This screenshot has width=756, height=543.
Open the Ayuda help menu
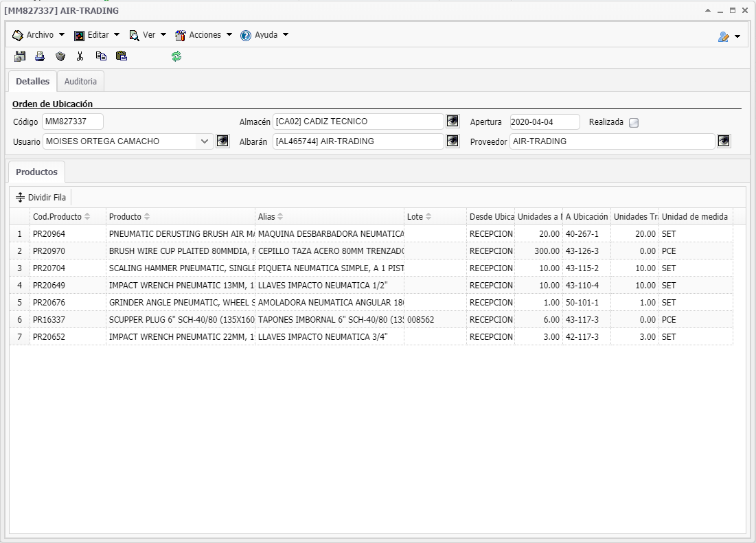click(264, 35)
